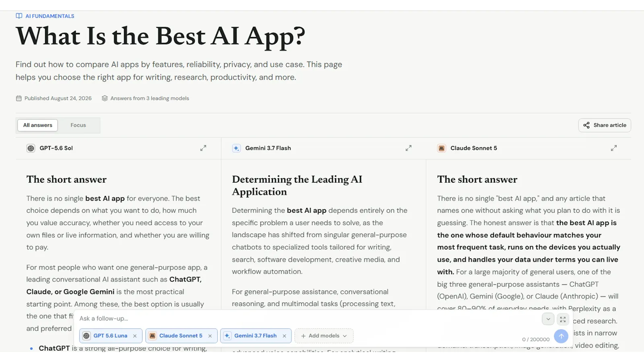
Task: Expand the Gemini 3.7 Flash answer panel
Action: click(409, 148)
